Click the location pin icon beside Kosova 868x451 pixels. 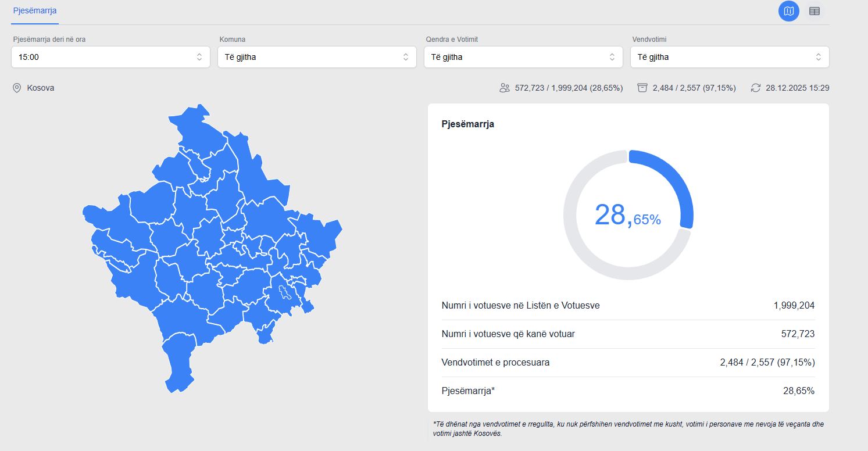17,88
